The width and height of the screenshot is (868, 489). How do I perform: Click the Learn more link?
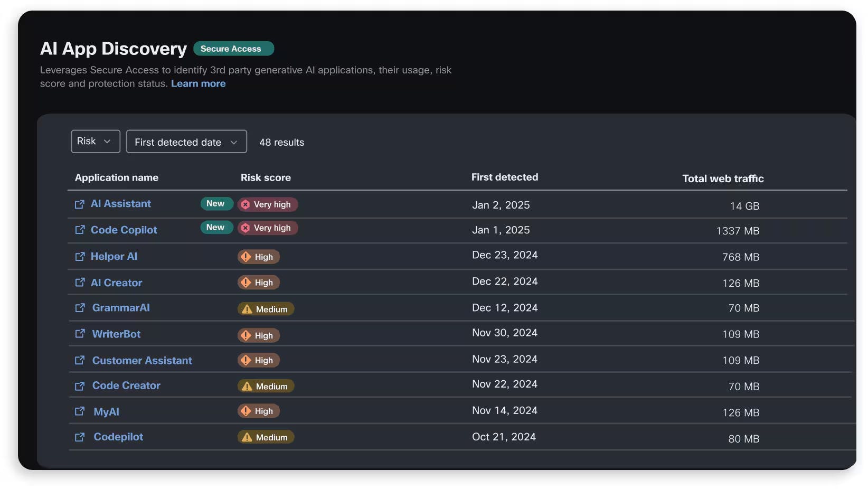(199, 83)
